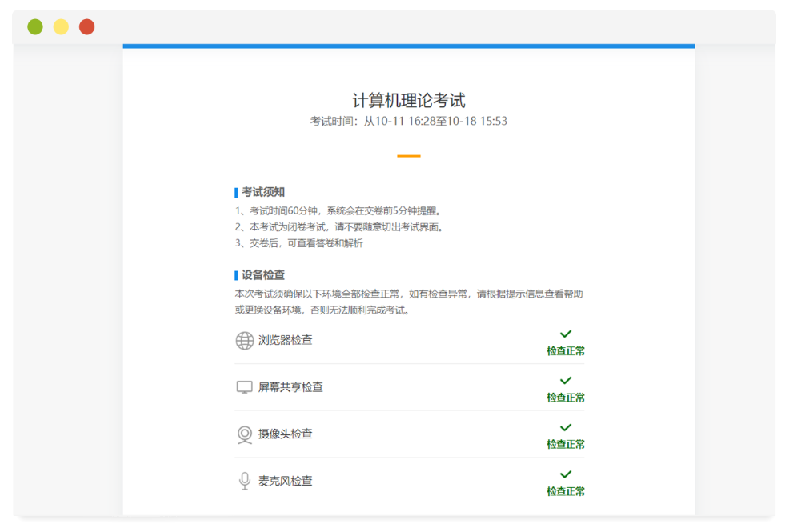Click the green checkmark for 屏幕共享检查
The height and width of the screenshot is (532, 789).
click(566, 381)
